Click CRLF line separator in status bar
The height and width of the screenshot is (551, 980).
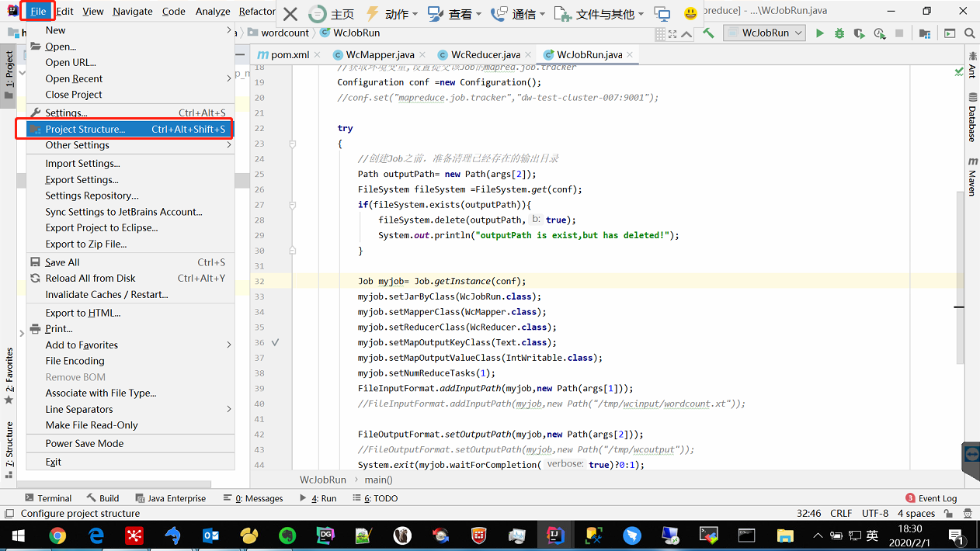click(x=840, y=513)
